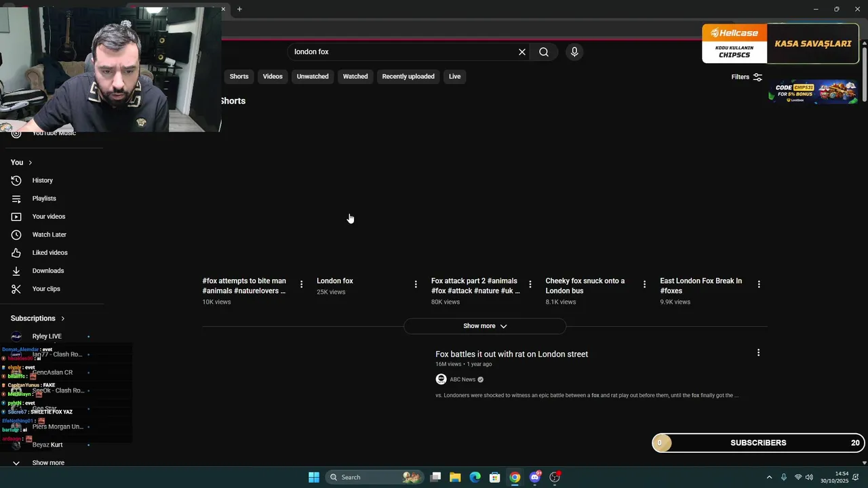Open the ABC News channel link
The width and height of the screenshot is (868, 488).
coord(462,380)
